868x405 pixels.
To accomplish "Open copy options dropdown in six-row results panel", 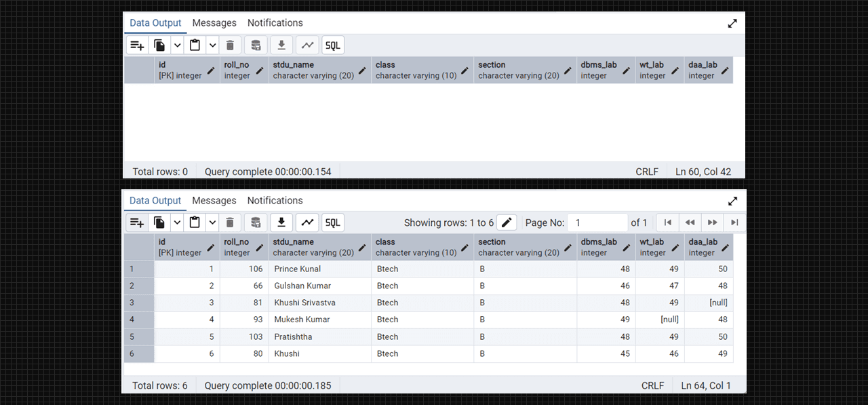I will [177, 223].
